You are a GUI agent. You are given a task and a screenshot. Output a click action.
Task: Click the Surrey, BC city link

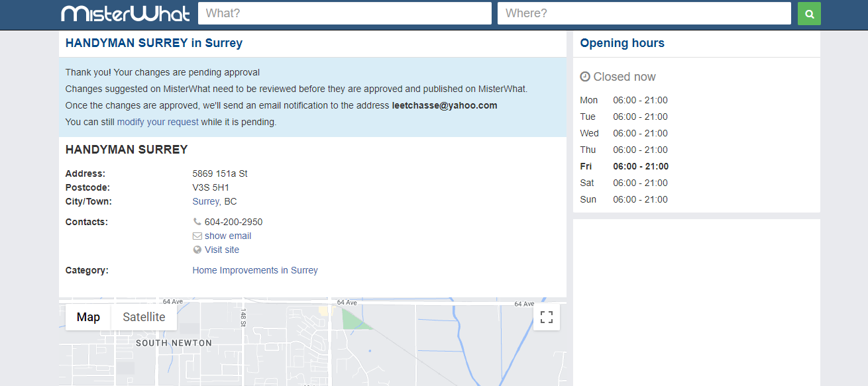point(214,201)
